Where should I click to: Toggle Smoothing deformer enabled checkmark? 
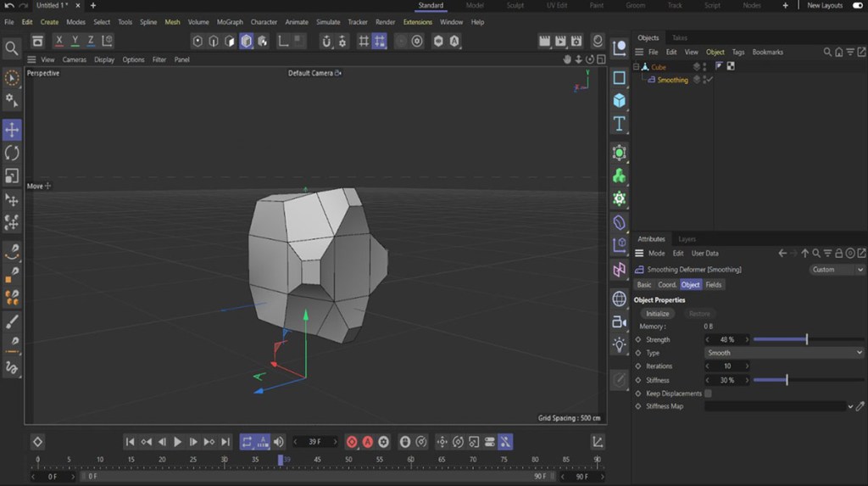click(709, 80)
